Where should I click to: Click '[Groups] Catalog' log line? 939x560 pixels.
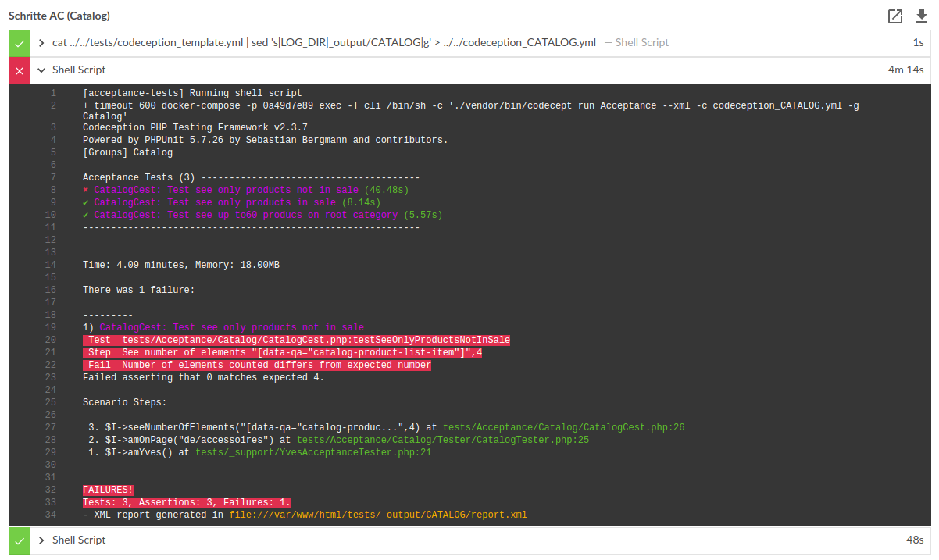tap(128, 152)
